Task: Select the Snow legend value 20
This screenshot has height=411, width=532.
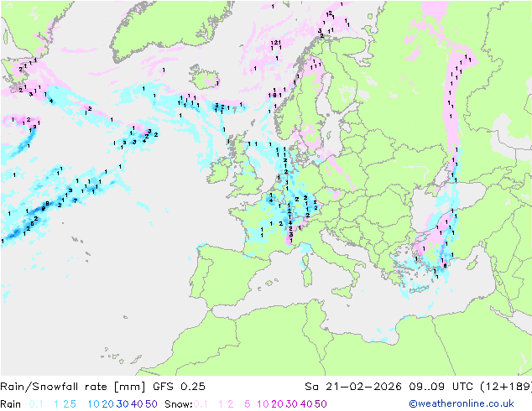Action: pos(278,404)
